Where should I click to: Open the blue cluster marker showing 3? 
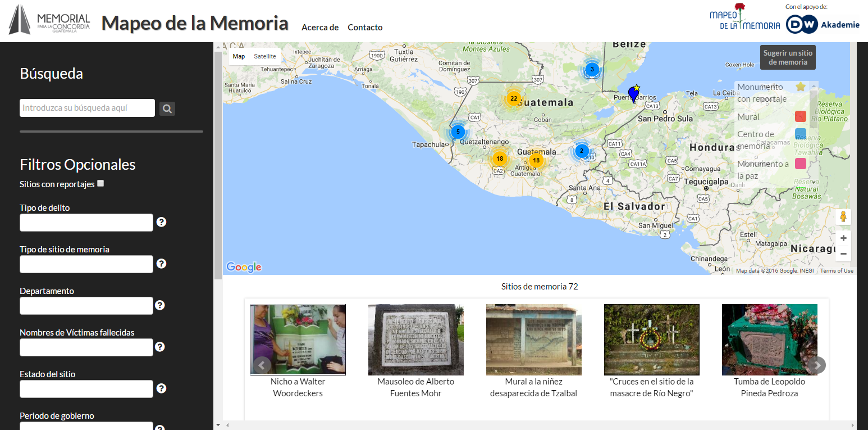pyautogui.click(x=592, y=69)
